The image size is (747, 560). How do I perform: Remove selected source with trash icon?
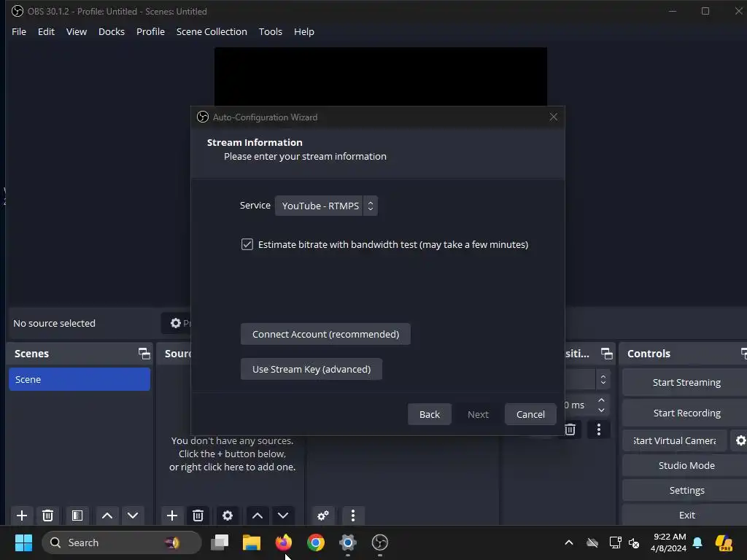(198, 516)
